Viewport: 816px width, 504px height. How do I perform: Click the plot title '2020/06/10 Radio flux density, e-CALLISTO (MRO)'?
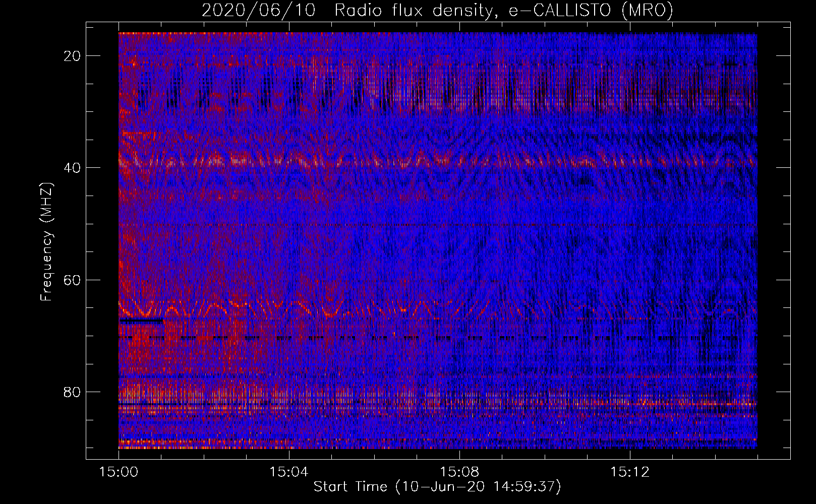click(x=437, y=11)
